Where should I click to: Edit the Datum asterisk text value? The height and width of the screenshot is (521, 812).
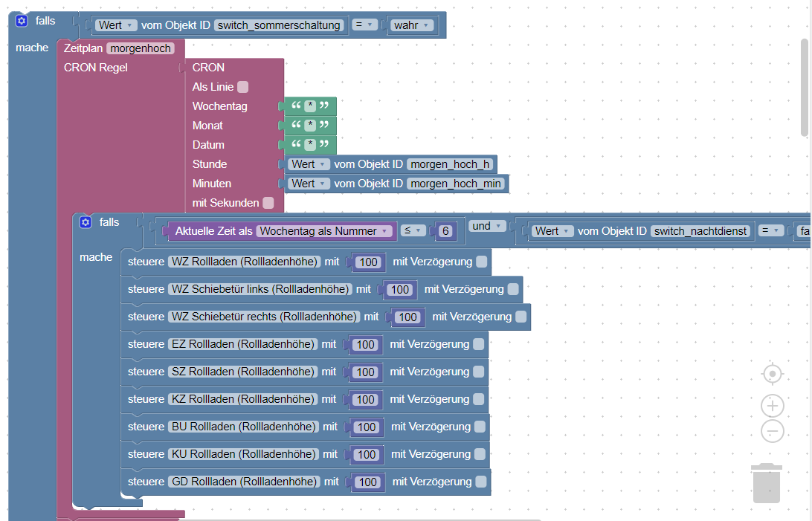pos(309,144)
